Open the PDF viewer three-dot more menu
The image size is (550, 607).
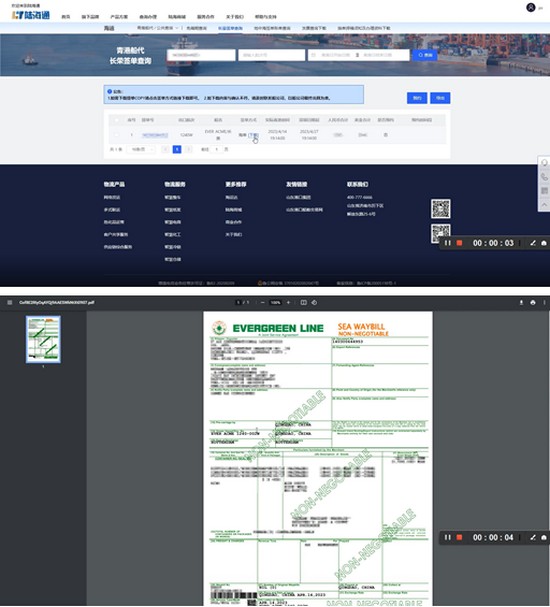pyautogui.click(x=544, y=302)
